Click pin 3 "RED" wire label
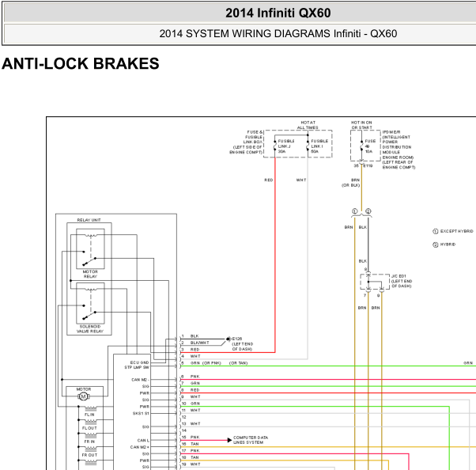 [195, 350]
